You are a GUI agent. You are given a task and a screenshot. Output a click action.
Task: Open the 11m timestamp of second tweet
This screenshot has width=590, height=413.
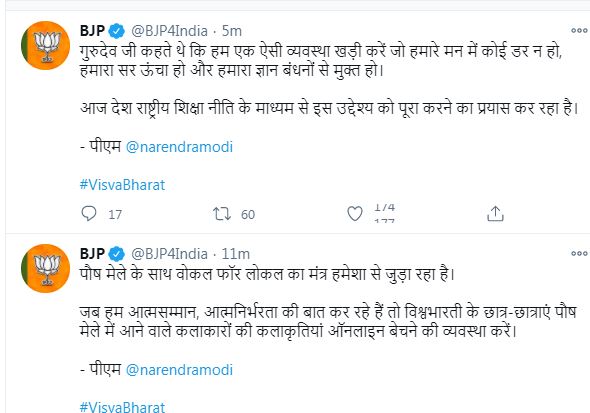point(236,254)
